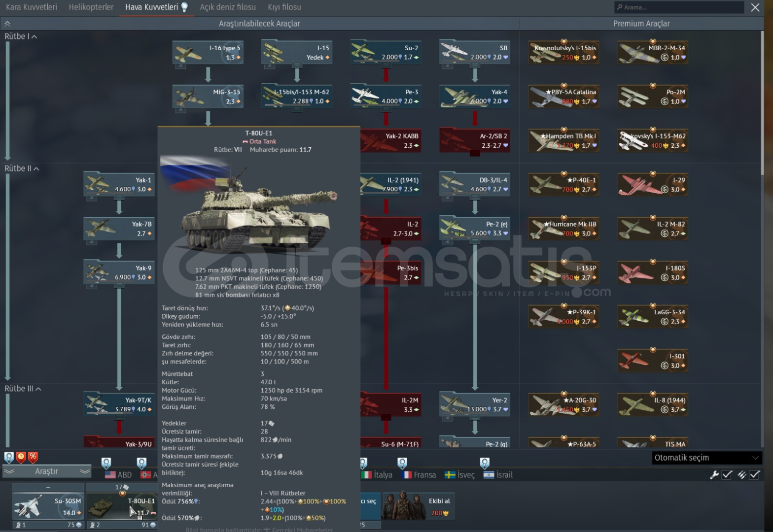Select the Yak-9 group card

(x=119, y=272)
